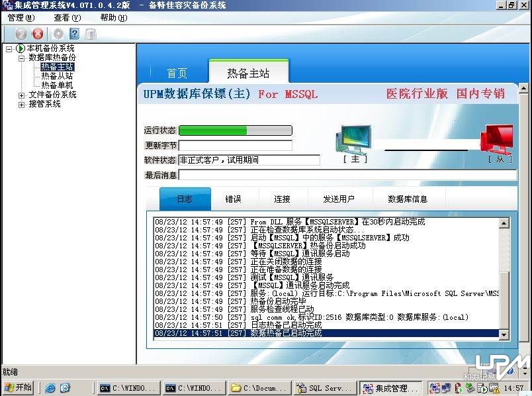Click the blue question mark help icon
This screenshot has width=532, height=396.
pos(74,34)
